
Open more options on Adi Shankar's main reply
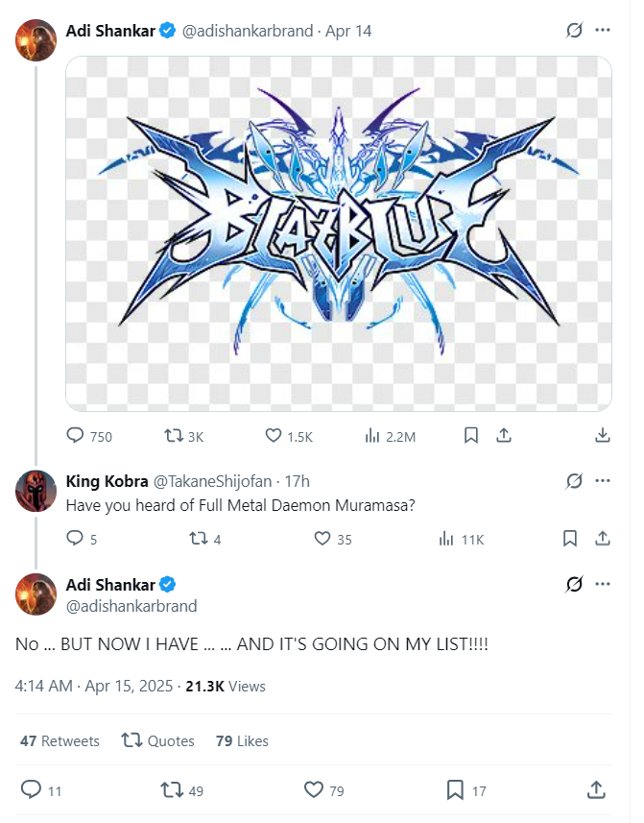coord(603,584)
